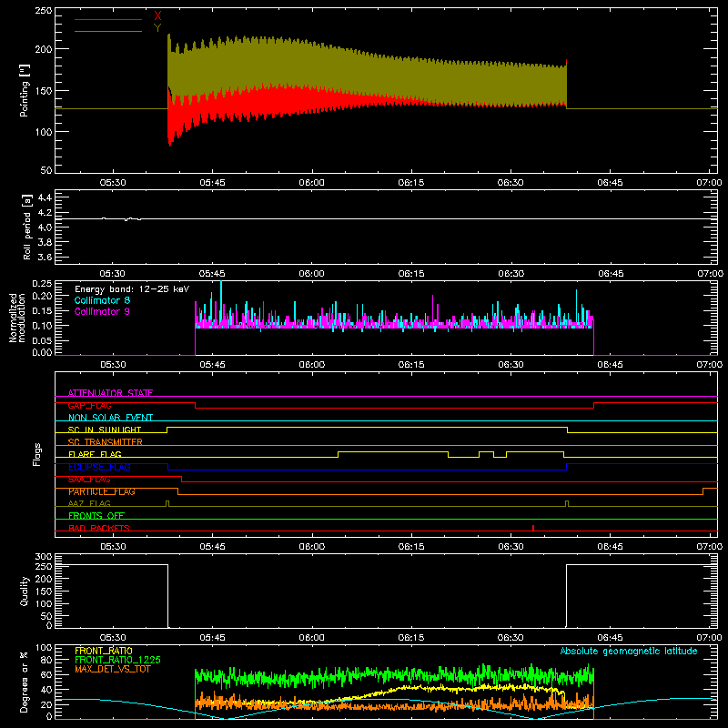Select the FRONT_RATIO legend entry
The image size is (728, 728).
point(104,651)
